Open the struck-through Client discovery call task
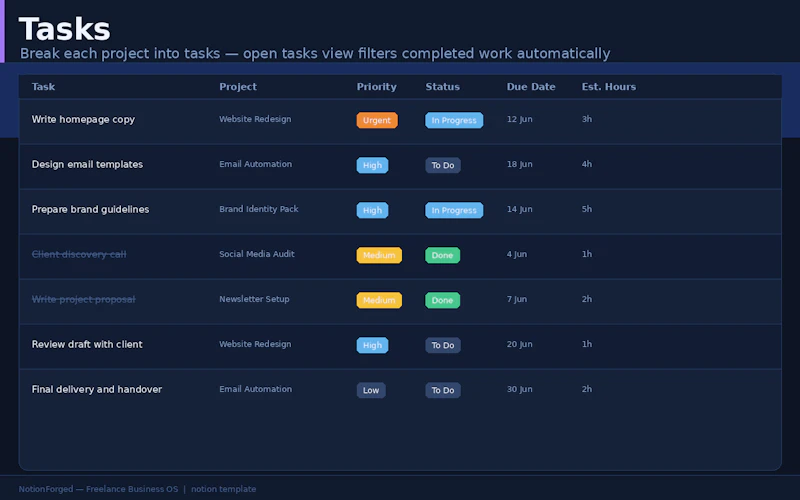 [x=79, y=254]
